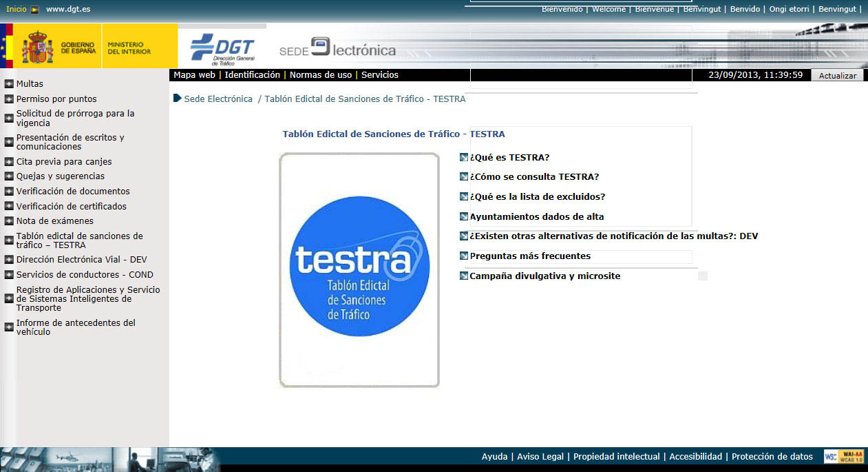Screen dimensions: 868x472
Task: Open ¿Cómo se consulta TESTRA? link
Action: pyautogui.click(x=534, y=177)
